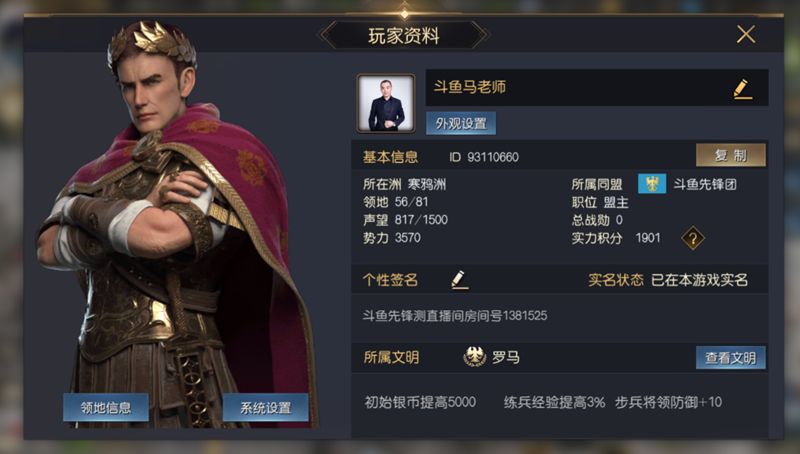Open 系统设置 system settings
The height and width of the screenshot is (454, 800).
(265, 407)
